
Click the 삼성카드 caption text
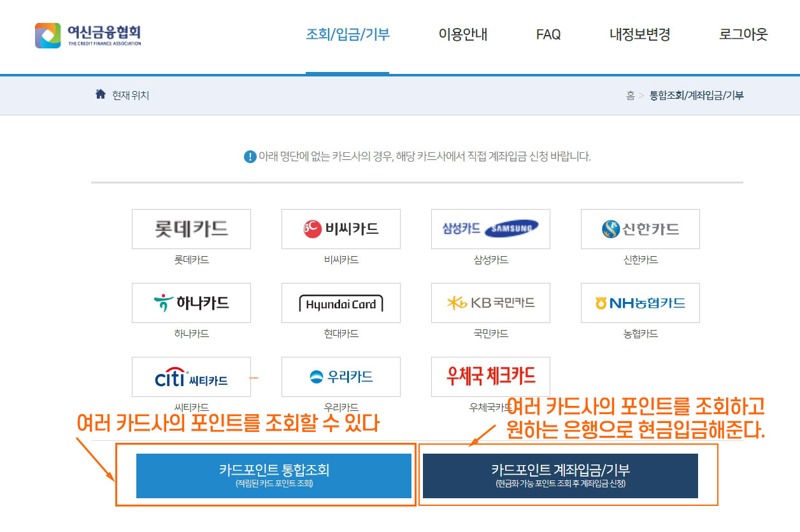click(x=490, y=260)
